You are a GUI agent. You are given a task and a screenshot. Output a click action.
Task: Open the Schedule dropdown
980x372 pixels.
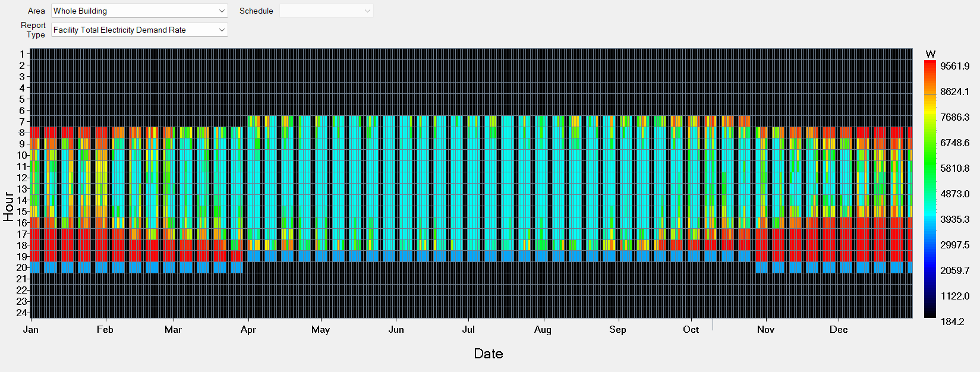click(326, 11)
